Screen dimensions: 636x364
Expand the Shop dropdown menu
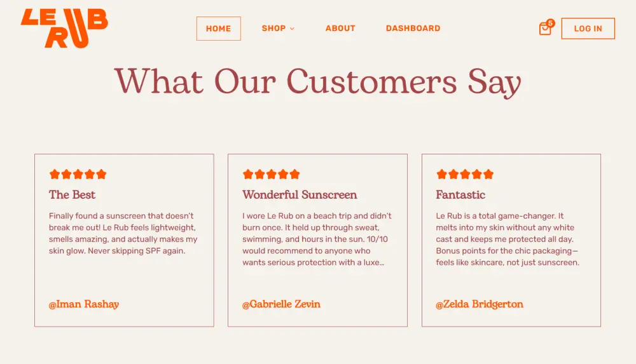(x=278, y=29)
